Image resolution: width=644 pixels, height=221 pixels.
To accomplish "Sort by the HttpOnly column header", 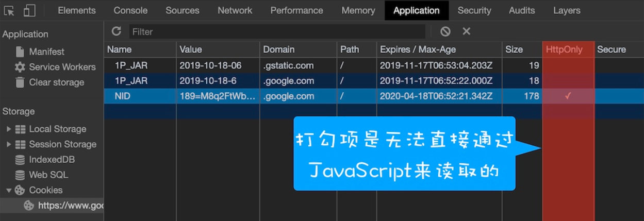I will [x=568, y=49].
